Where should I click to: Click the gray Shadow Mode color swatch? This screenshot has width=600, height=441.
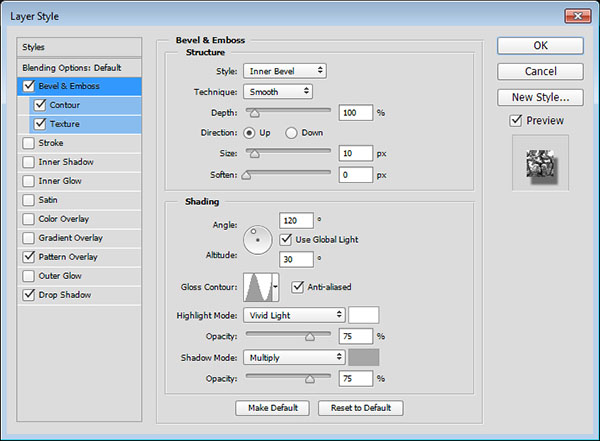coord(362,356)
